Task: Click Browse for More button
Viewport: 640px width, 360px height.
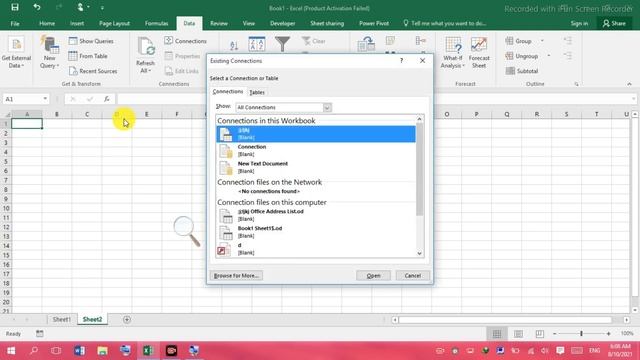Action: (236, 276)
